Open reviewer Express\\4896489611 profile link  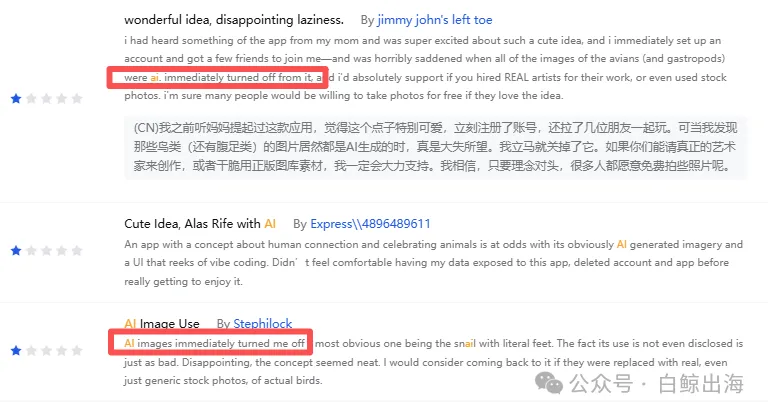[370, 224]
